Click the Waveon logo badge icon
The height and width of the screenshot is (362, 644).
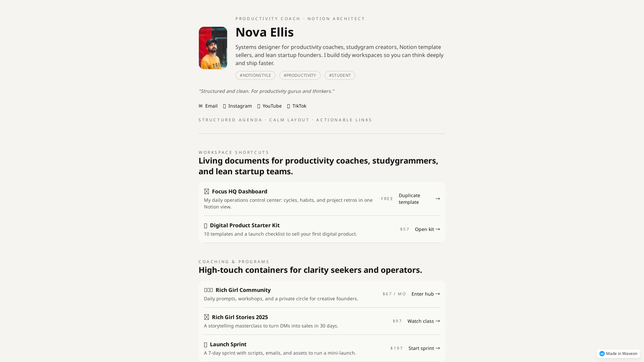(x=602, y=354)
